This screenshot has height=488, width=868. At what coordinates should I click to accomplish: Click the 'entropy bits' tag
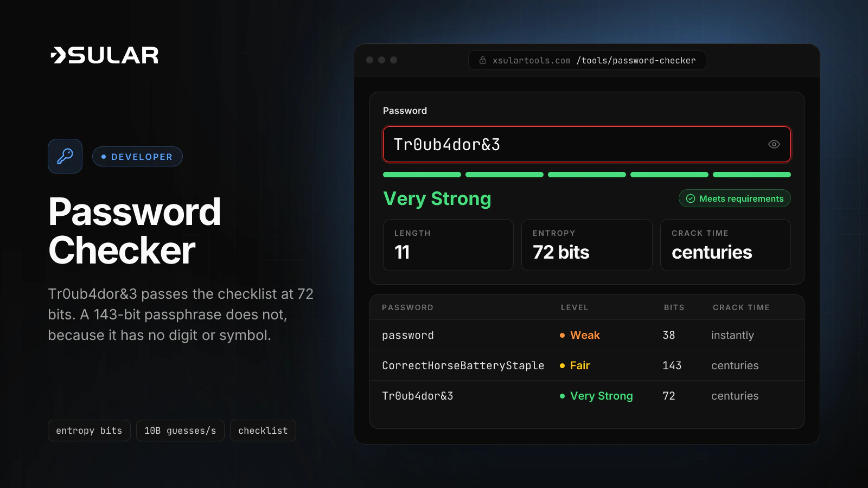coord(89,431)
